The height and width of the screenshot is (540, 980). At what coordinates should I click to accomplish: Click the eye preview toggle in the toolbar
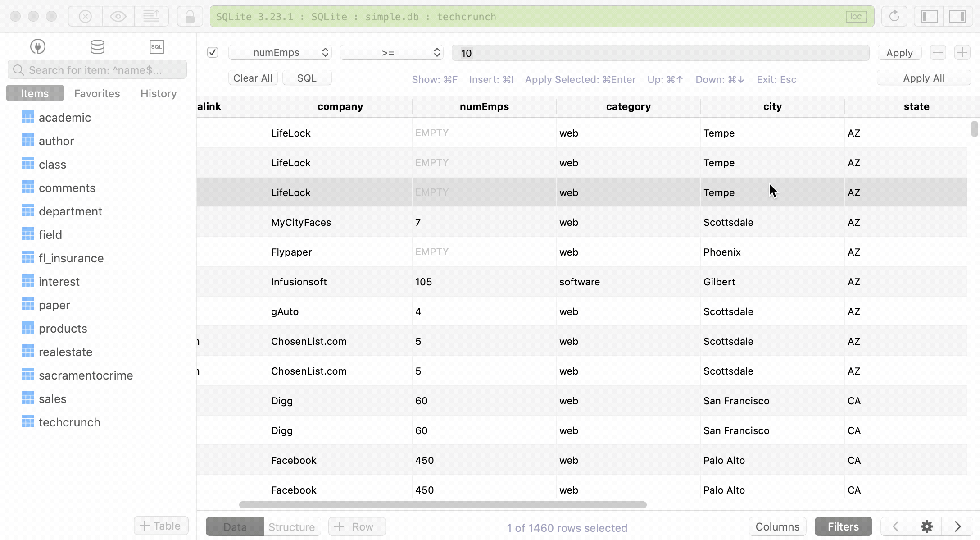(118, 16)
